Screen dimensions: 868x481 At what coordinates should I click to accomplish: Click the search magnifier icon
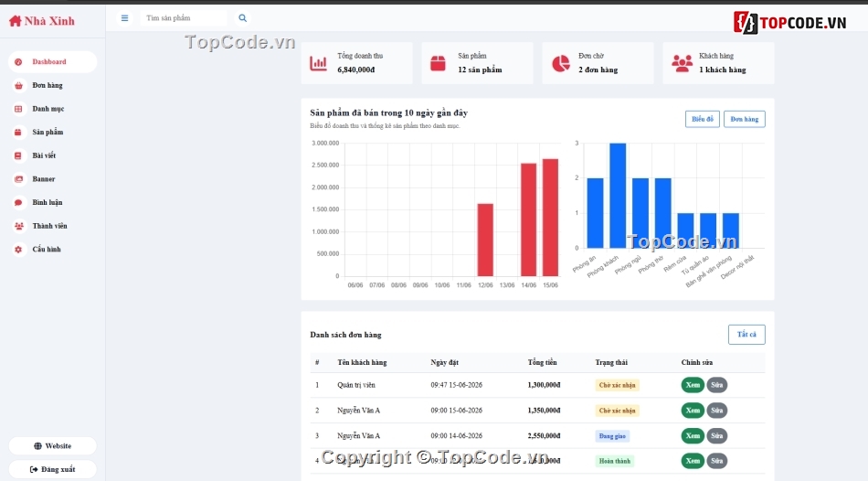pyautogui.click(x=242, y=18)
